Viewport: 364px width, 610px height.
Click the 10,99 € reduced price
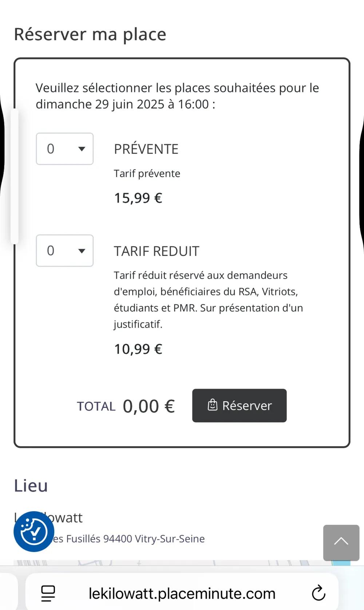[138, 349]
